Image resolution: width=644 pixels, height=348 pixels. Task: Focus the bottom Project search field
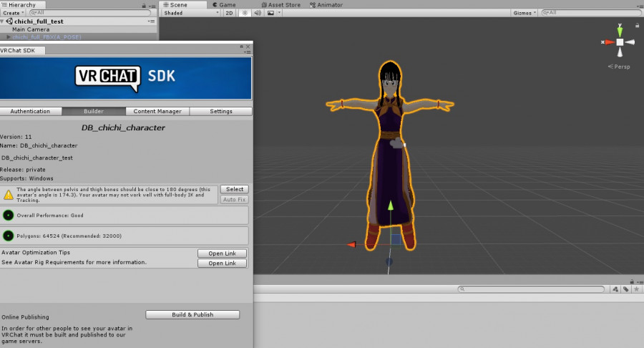point(531,289)
